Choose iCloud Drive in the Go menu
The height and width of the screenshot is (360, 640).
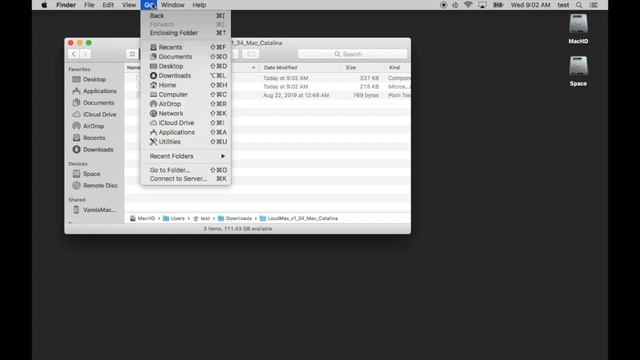[x=186, y=122]
